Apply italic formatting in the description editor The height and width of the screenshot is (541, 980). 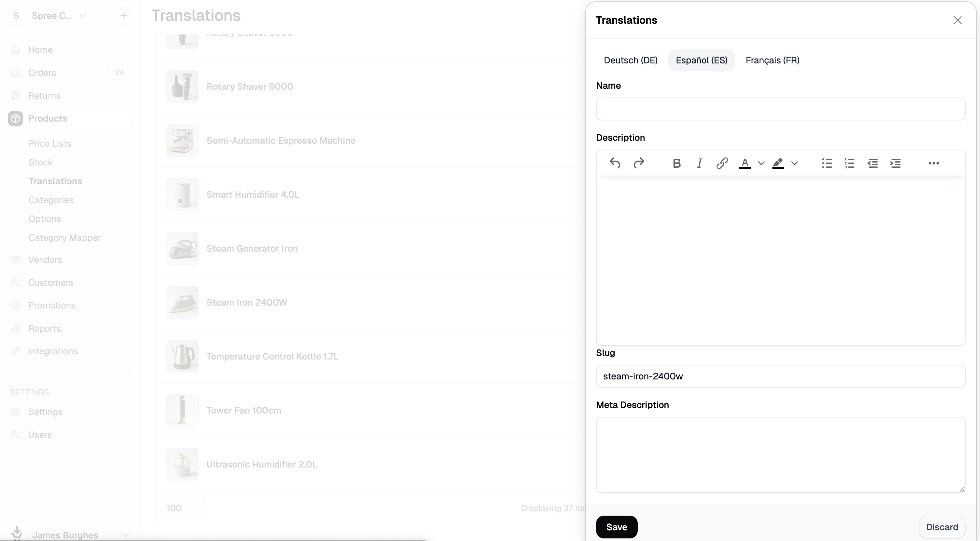pyautogui.click(x=699, y=163)
